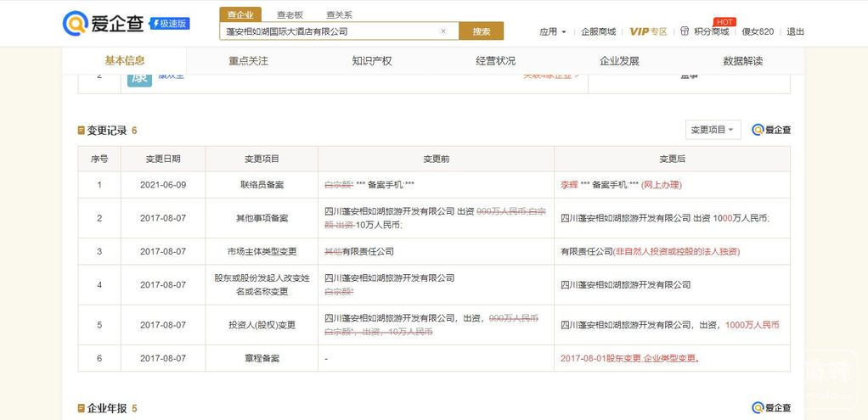This screenshot has height=420, width=868.
Task: Clear the search box with X icon
Action: point(442,31)
